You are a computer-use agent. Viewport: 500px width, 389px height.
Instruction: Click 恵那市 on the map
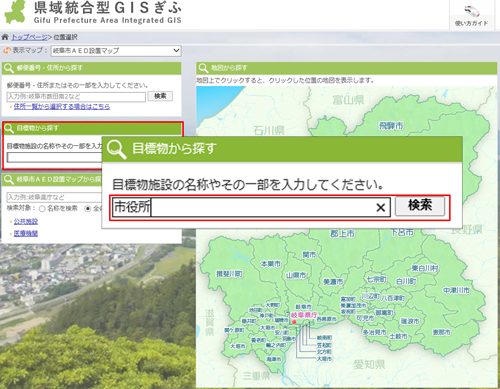click(x=442, y=332)
